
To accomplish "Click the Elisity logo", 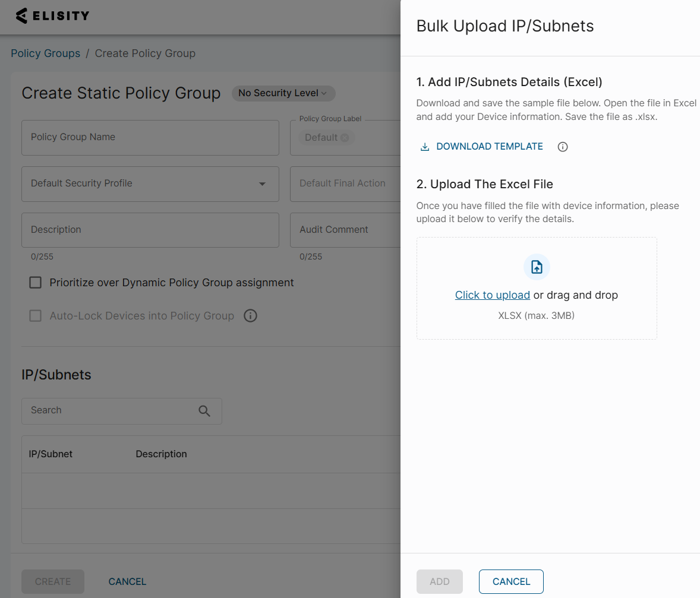I will (x=52, y=16).
